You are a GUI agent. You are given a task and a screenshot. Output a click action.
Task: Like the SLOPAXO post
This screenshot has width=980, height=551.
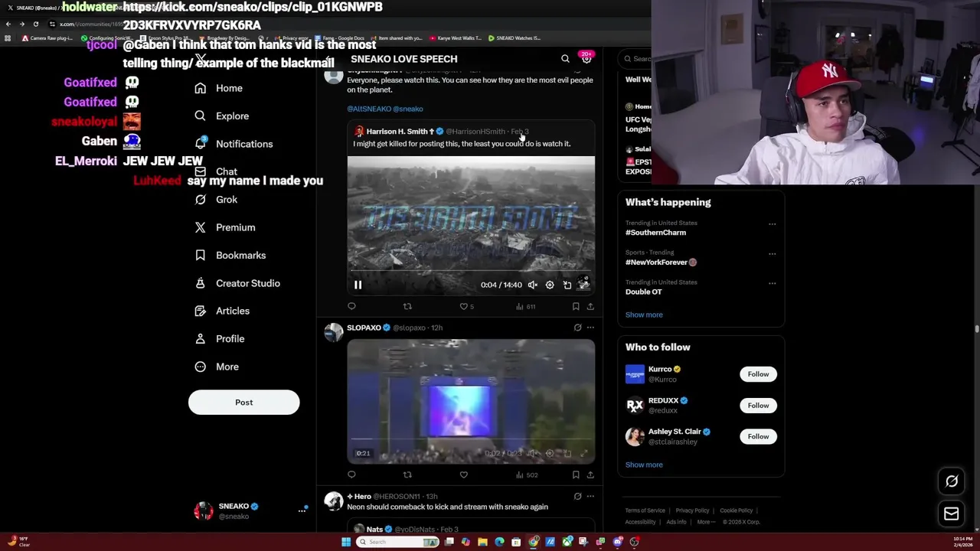(x=463, y=474)
